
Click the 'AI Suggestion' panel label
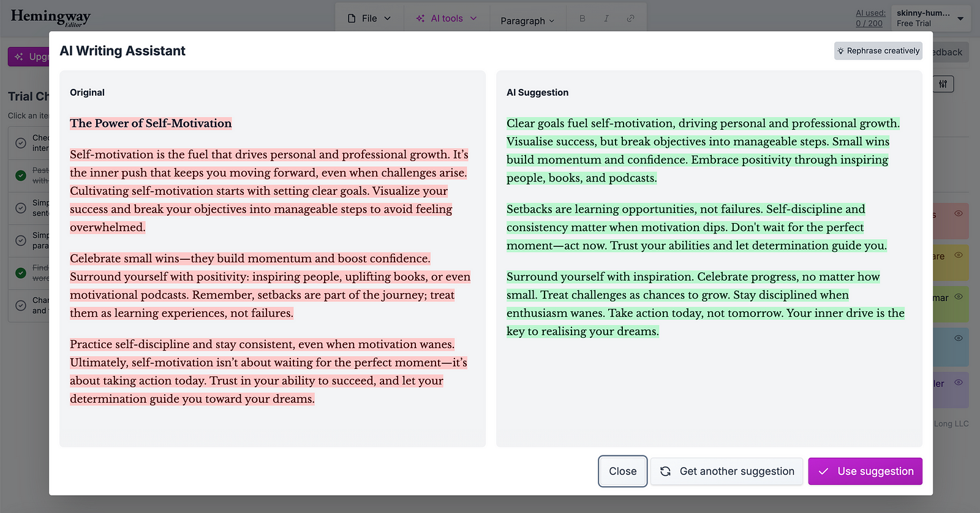pos(537,93)
